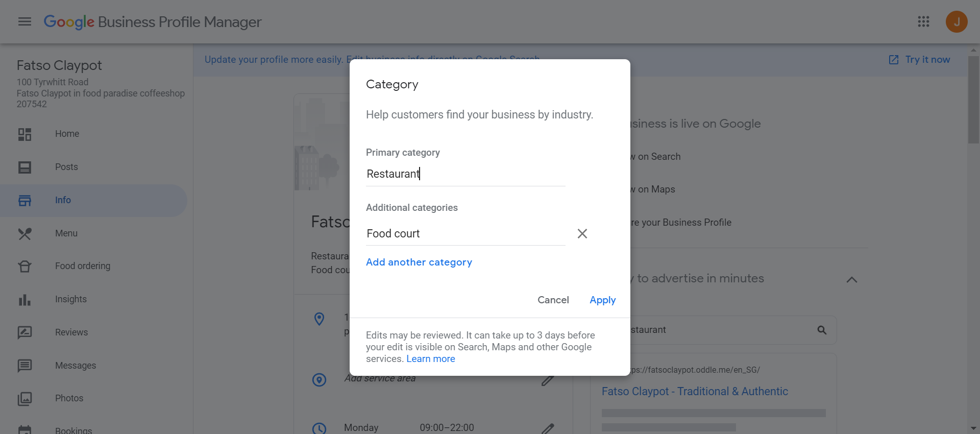
Task: Click the Info storefront icon
Action: pyautogui.click(x=24, y=200)
